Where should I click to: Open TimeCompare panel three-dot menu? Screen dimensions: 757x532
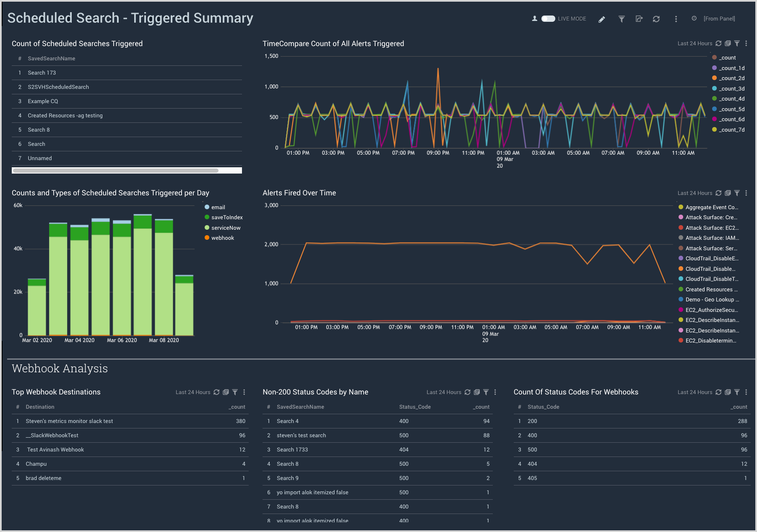(x=746, y=44)
